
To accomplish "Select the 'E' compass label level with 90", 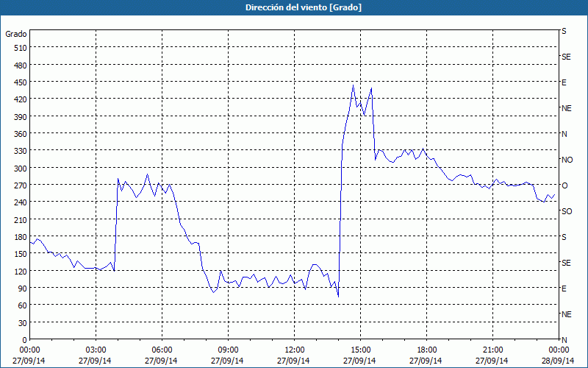I will click(x=564, y=289).
